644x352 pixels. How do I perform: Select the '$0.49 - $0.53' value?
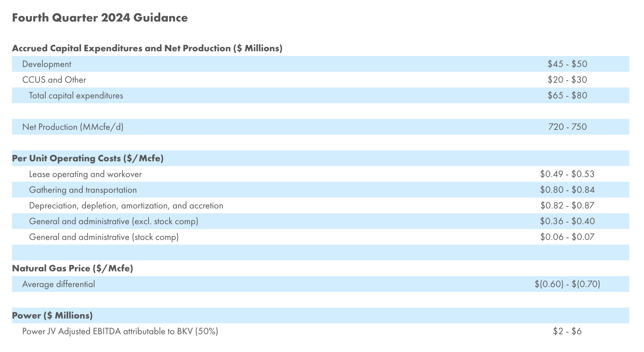(567, 174)
